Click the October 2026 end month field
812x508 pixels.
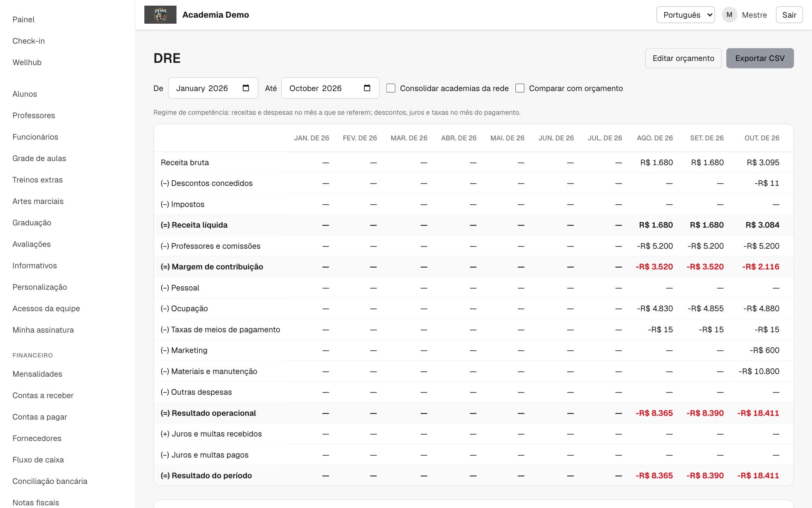point(330,88)
